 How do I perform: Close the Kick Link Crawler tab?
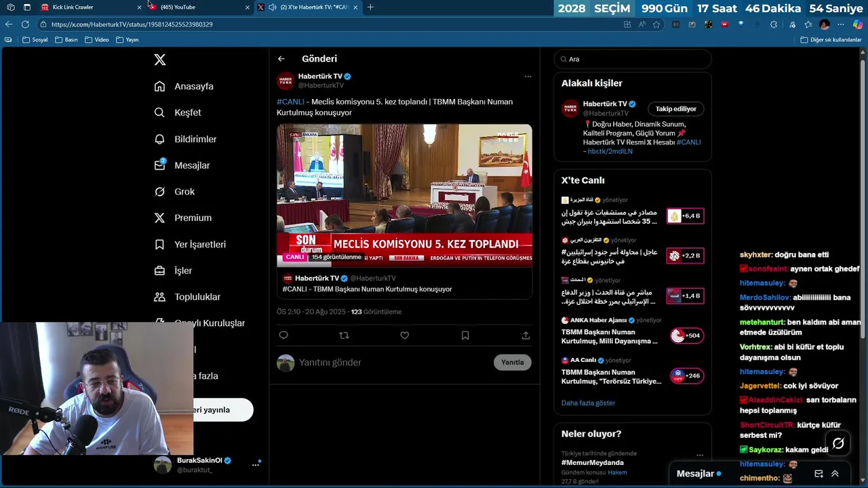coord(140,7)
